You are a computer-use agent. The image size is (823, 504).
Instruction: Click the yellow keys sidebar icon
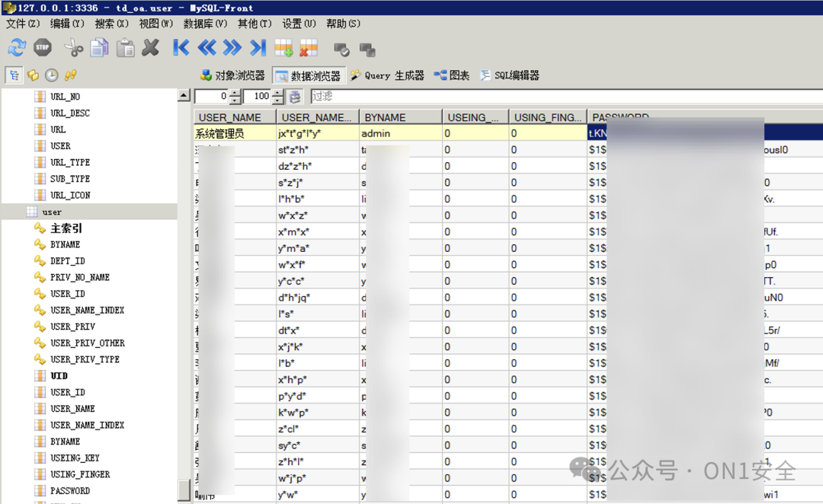[x=70, y=75]
